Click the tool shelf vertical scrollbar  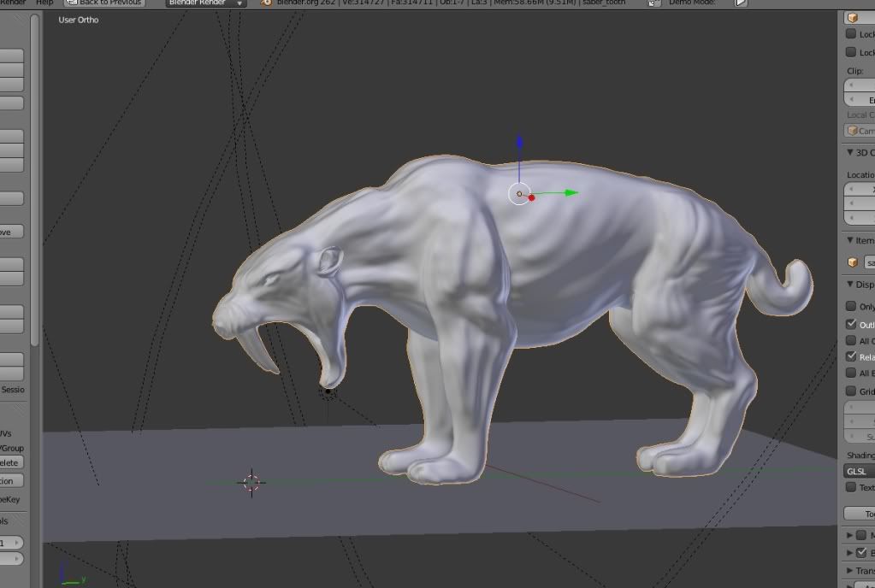[x=34, y=179]
